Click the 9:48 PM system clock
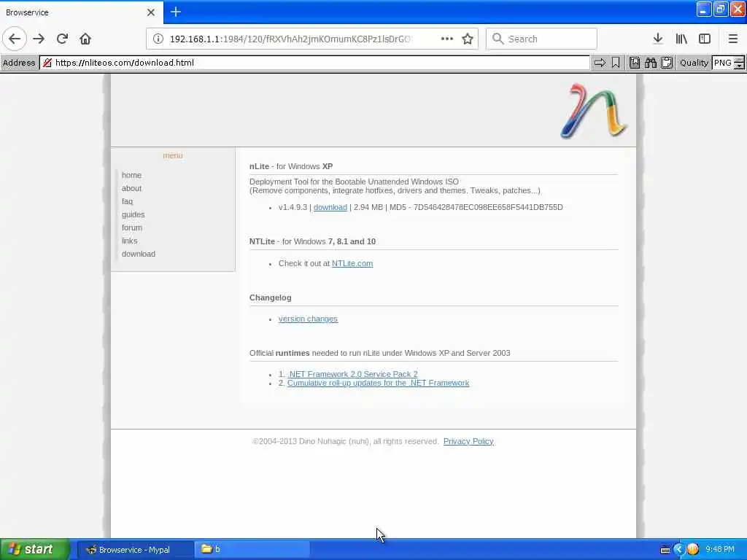This screenshot has width=747, height=560. point(720,550)
